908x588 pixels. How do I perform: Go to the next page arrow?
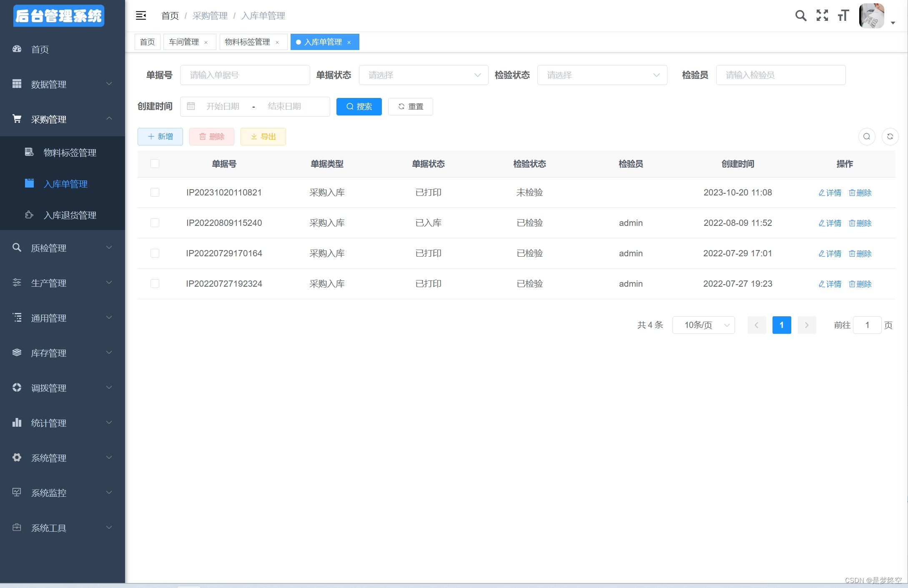pos(807,325)
